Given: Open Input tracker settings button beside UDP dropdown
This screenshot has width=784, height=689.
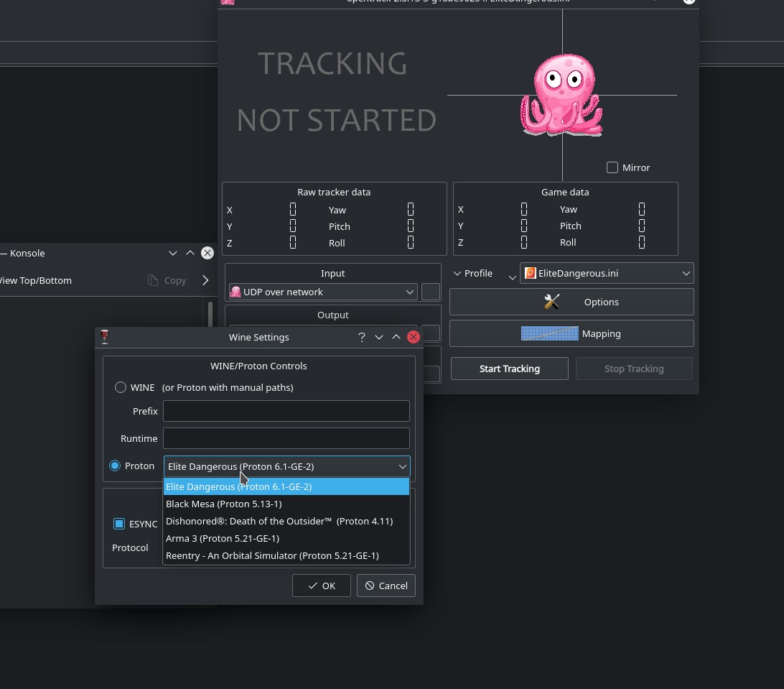Looking at the screenshot, I should tap(431, 292).
